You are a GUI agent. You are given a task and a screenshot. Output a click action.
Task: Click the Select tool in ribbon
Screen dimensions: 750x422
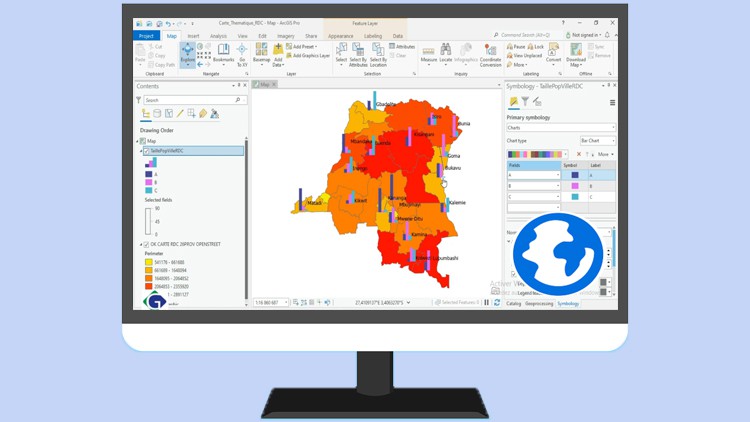point(341,53)
